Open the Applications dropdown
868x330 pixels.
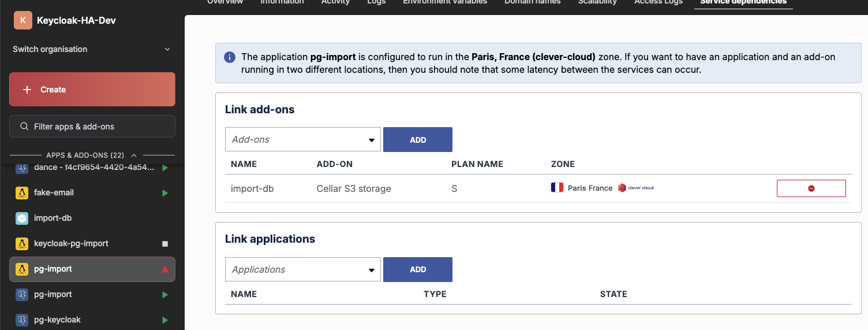pyautogui.click(x=303, y=269)
